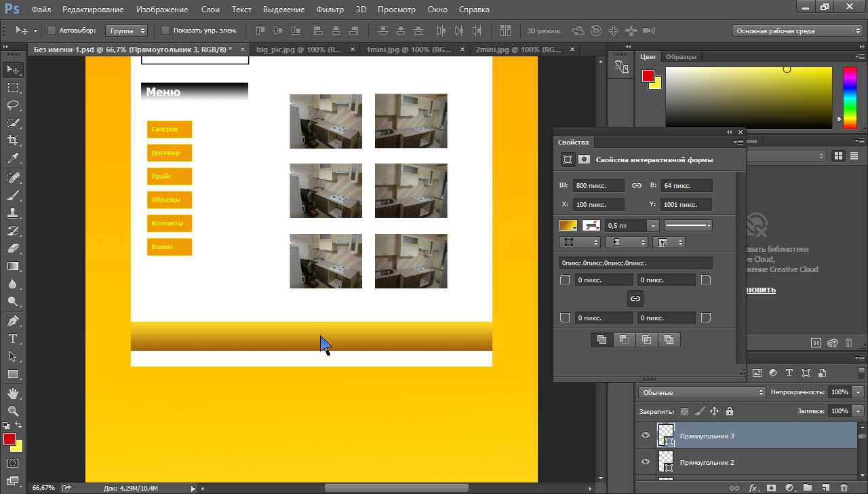Open the stroke line style dropdown
The image size is (868, 494).
click(688, 225)
